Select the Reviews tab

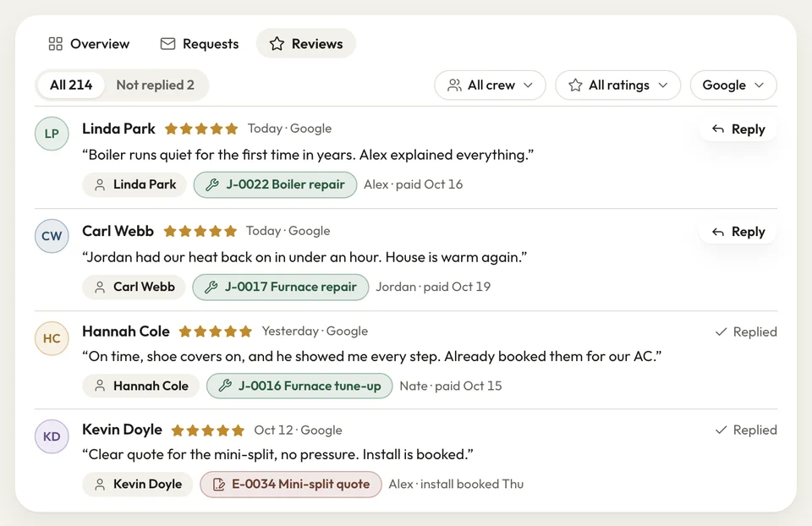(x=306, y=43)
